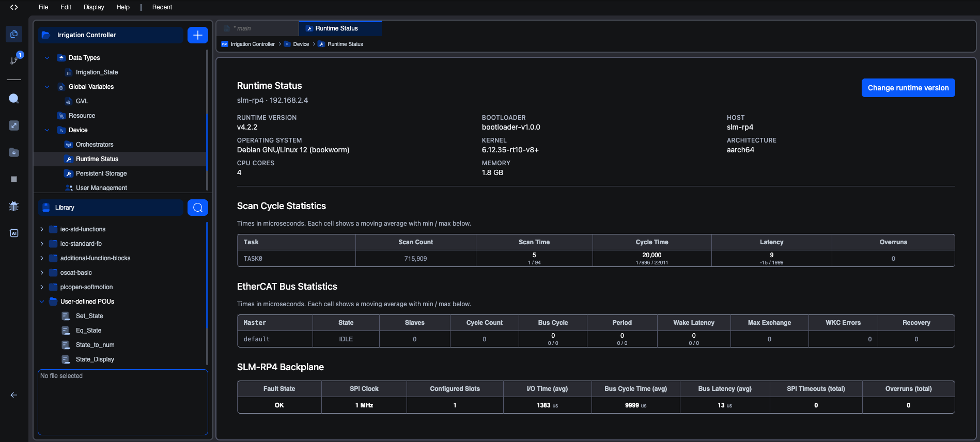Expand the iec-standard-fb library folder
The image size is (980, 442).
[42, 244]
